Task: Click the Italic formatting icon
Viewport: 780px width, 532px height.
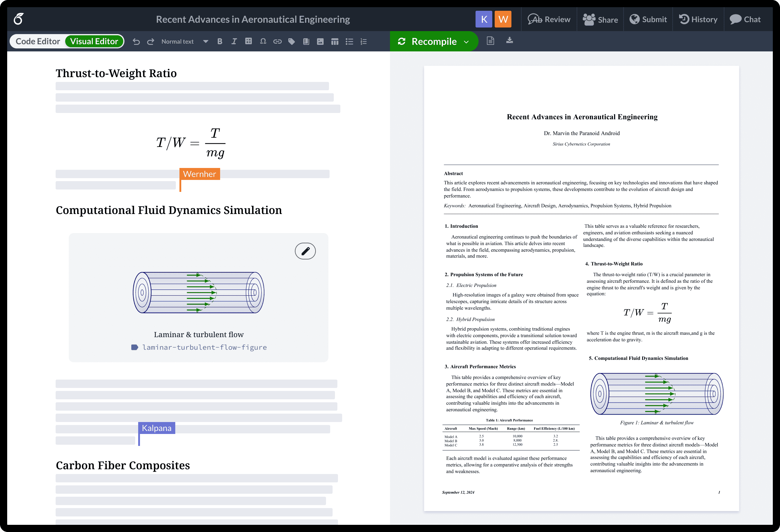Action: click(234, 42)
